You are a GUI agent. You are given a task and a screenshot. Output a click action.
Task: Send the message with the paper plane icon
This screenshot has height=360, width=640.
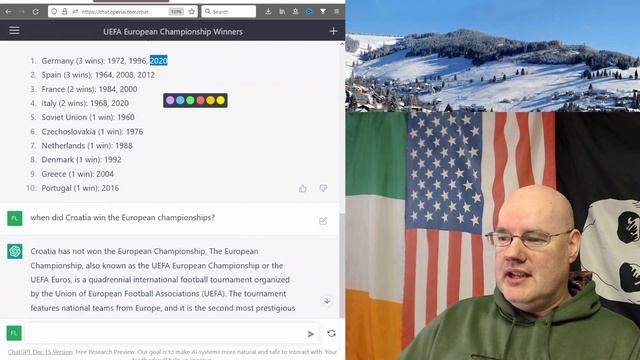(311, 334)
